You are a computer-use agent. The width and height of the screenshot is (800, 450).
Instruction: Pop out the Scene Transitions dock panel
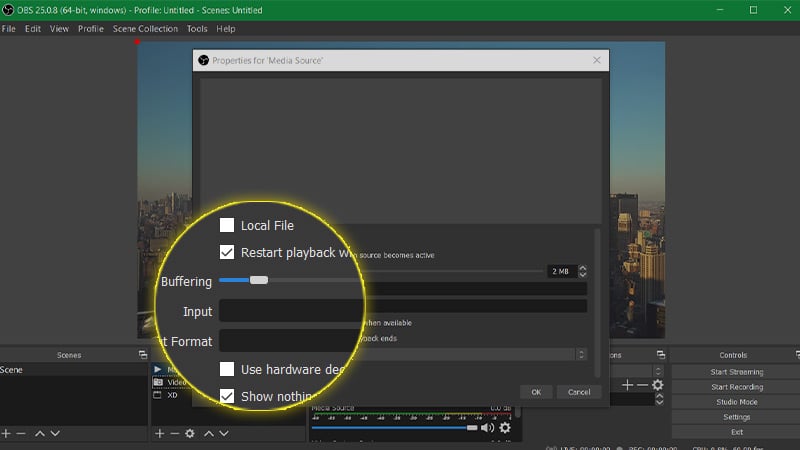coord(661,355)
